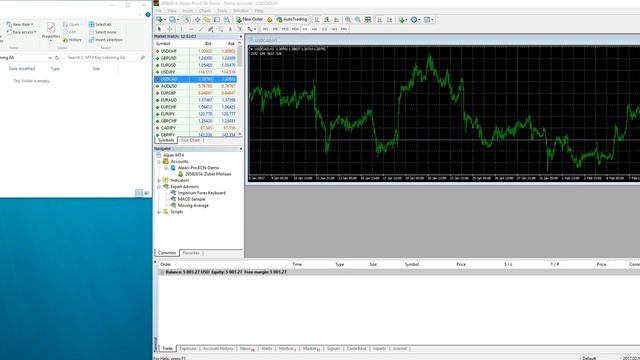640x360 pixels.
Task: Open the Templates dropdown icon
Action: pos(429,20)
